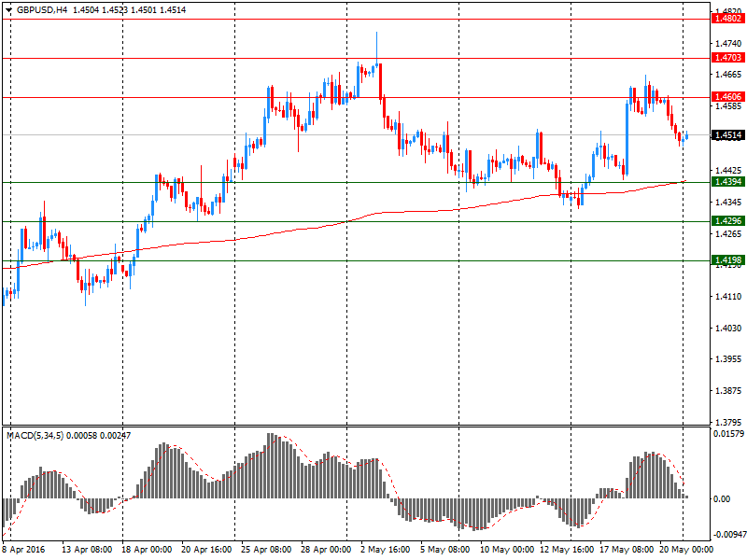Click the 28 Apr 00:00 time label

pos(326,550)
